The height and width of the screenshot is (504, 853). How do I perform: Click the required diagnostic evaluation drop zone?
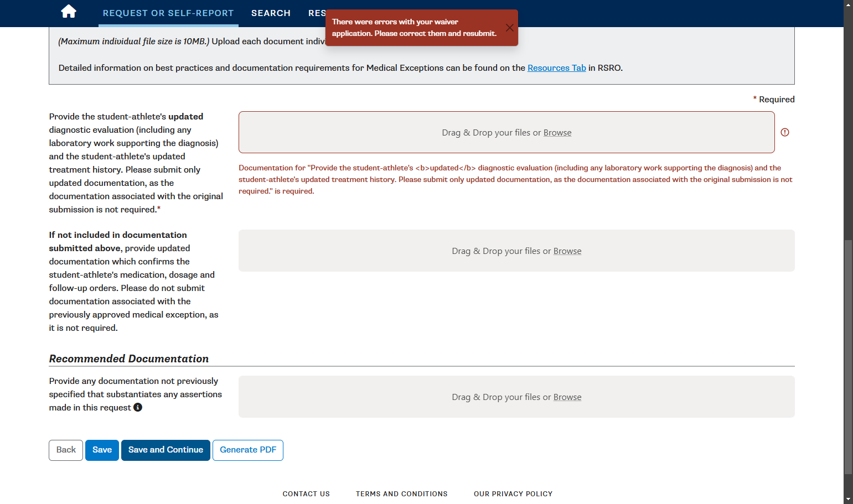506,132
